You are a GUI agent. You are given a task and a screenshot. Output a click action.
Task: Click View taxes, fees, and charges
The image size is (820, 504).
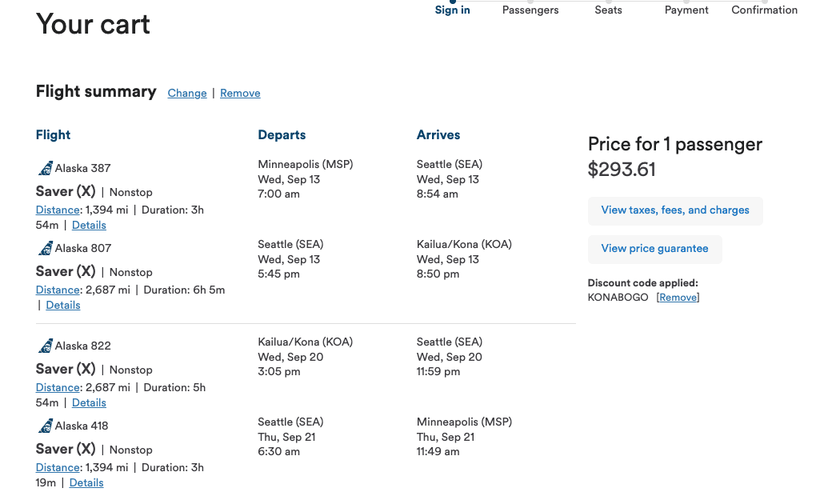coord(675,210)
